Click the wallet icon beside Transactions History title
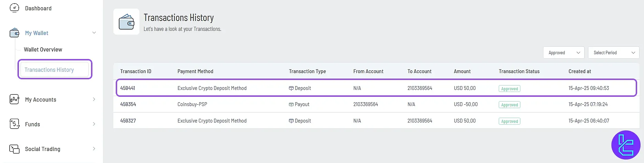Screen dimensions: 644x163 pos(126,22)
